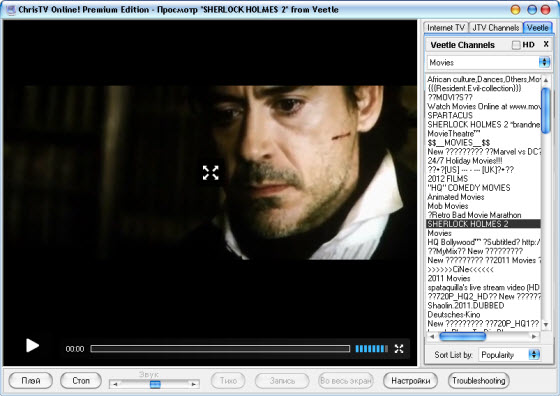Select channel 'Movies' in the list

pos(484,233)
